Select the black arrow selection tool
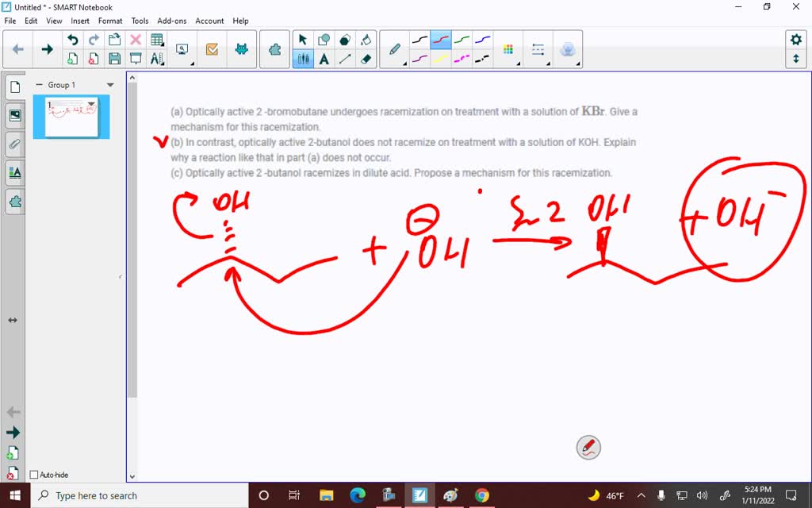This screenshot has width=812, height=508. tap(303, 39)
